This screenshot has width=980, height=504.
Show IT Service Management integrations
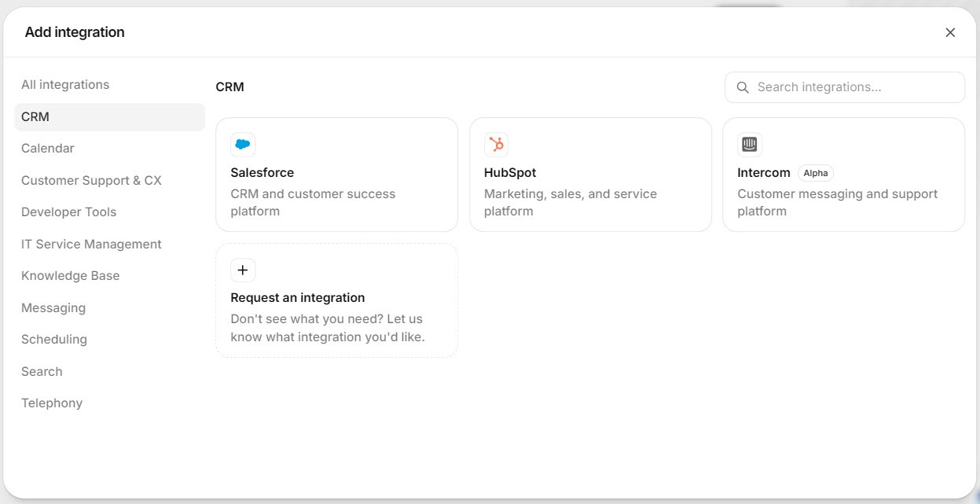[109, 244]
